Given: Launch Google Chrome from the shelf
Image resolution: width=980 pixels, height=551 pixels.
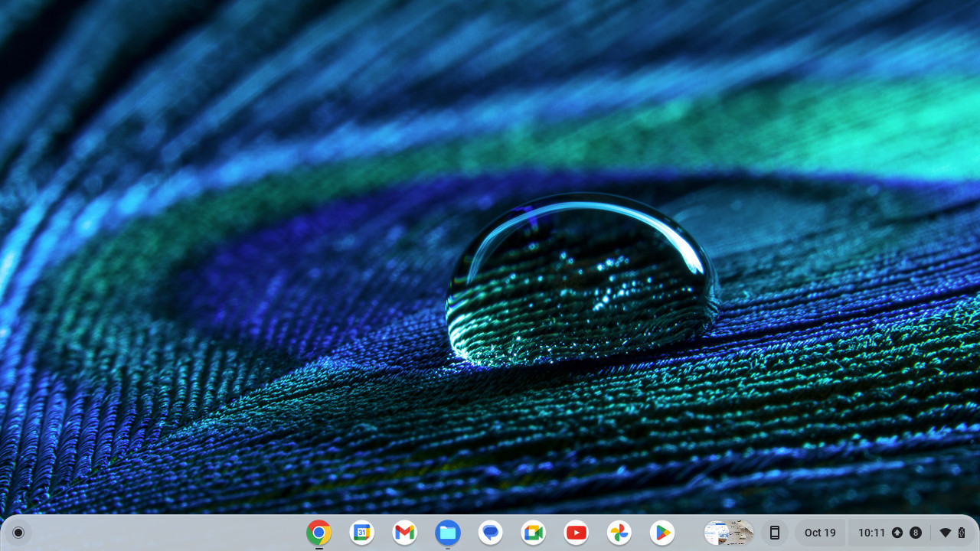Looking at the screenshot, I should (319, 533).
